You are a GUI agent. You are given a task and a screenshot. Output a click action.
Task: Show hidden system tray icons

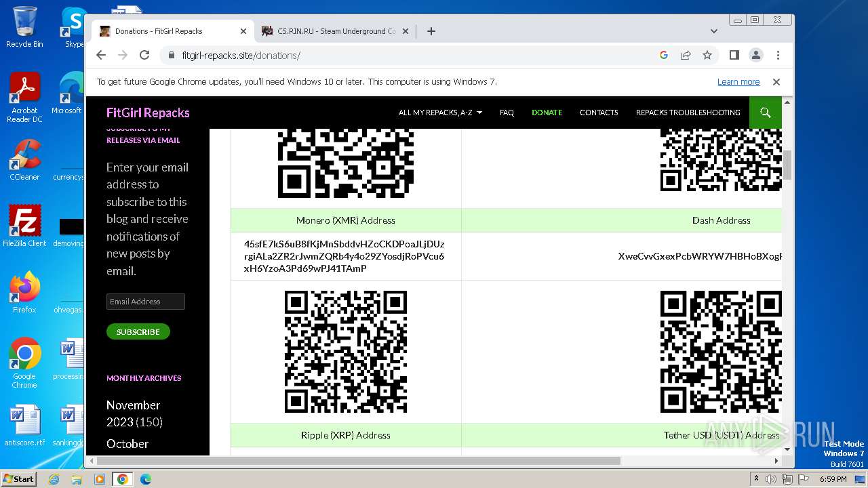coord(756,479)
